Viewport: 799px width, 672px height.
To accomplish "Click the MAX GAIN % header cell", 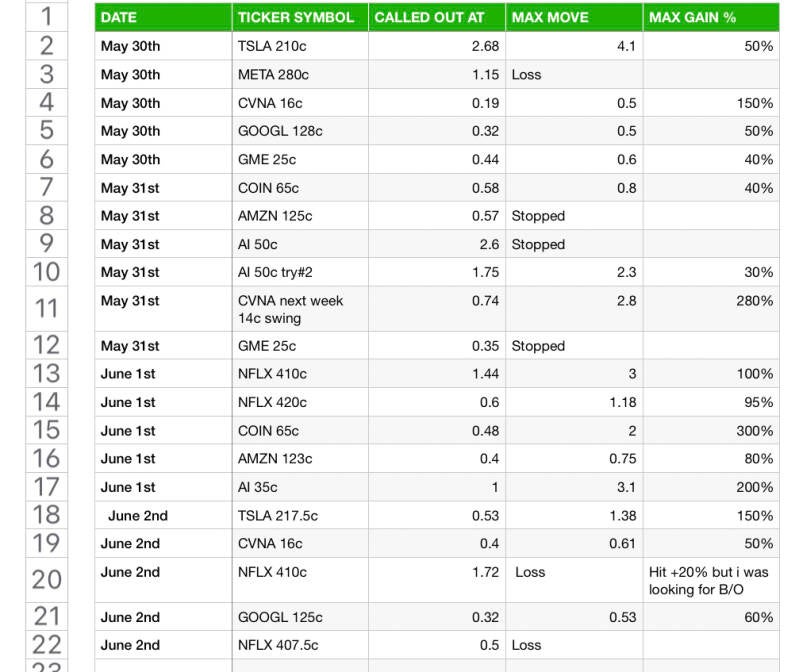I will coord(710,17).
